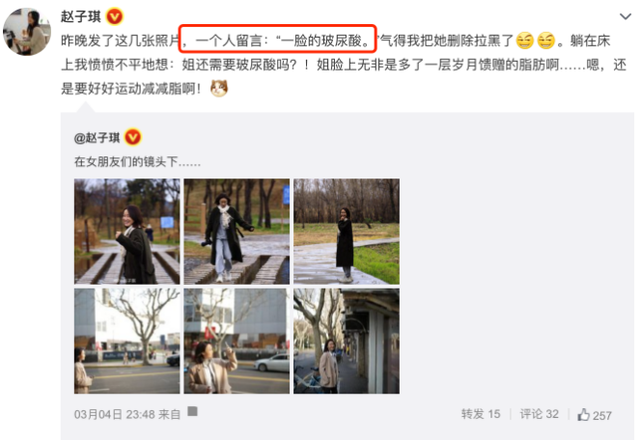This screenshot has width=640, height=440.
Task: Open street photo with large bare tree
Action: (x=127, y=341)
